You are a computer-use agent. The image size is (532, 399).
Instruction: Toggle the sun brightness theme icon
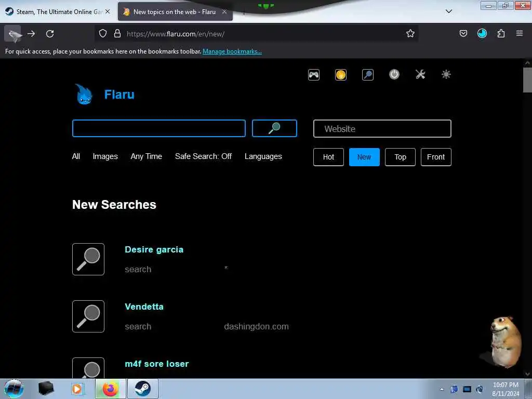(446, 74)
